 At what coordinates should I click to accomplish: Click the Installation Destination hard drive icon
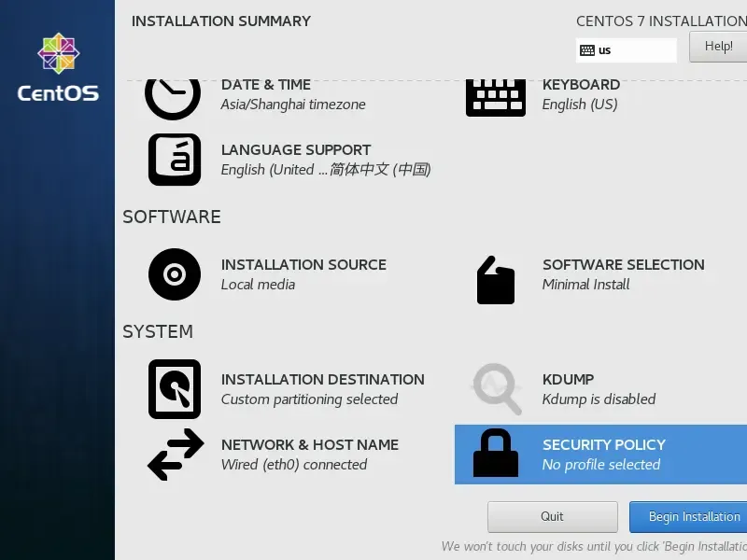[175, 389]
